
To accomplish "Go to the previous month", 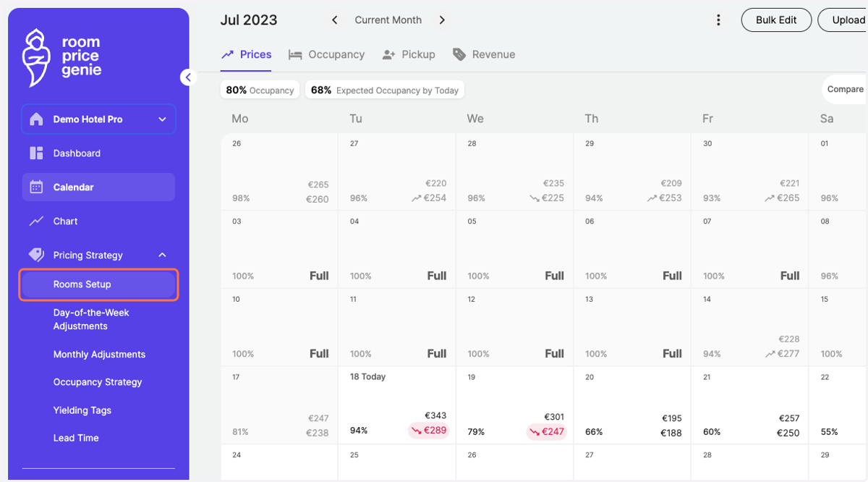I will [x=334, y=20].
